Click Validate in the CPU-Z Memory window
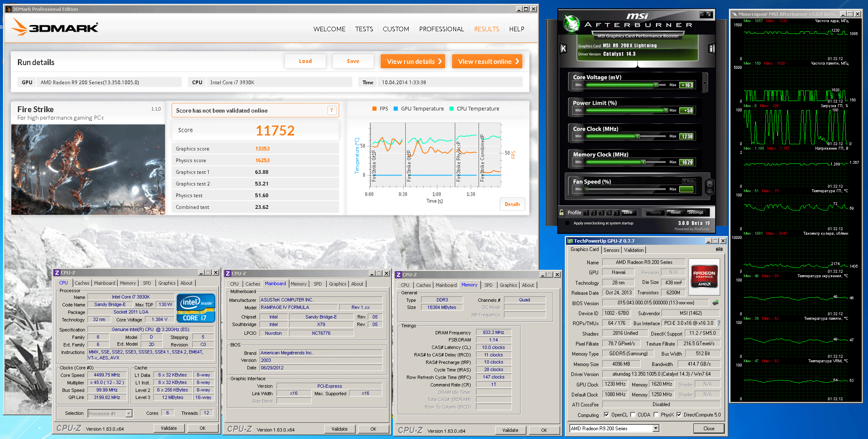868x439 pixels. (x=510, y=430)
